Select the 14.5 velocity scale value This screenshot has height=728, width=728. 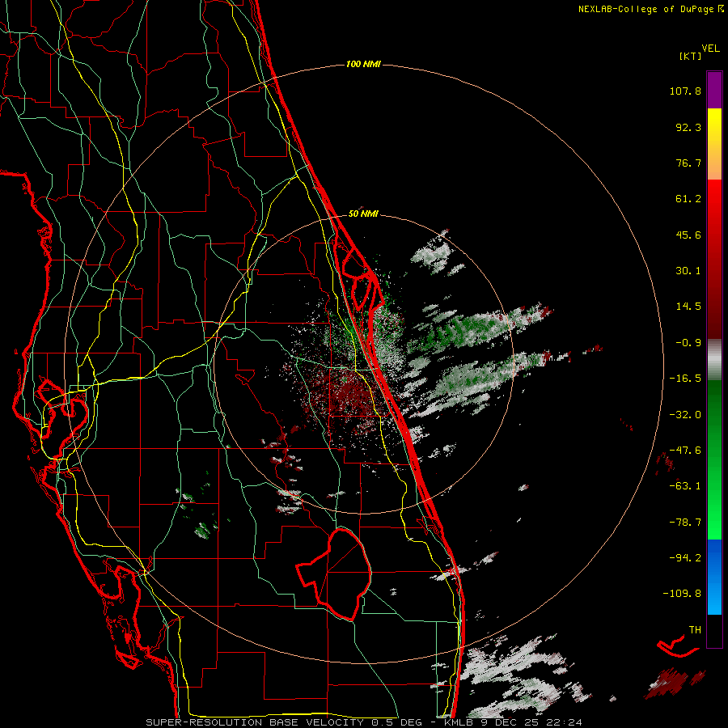tap(688, 307)
